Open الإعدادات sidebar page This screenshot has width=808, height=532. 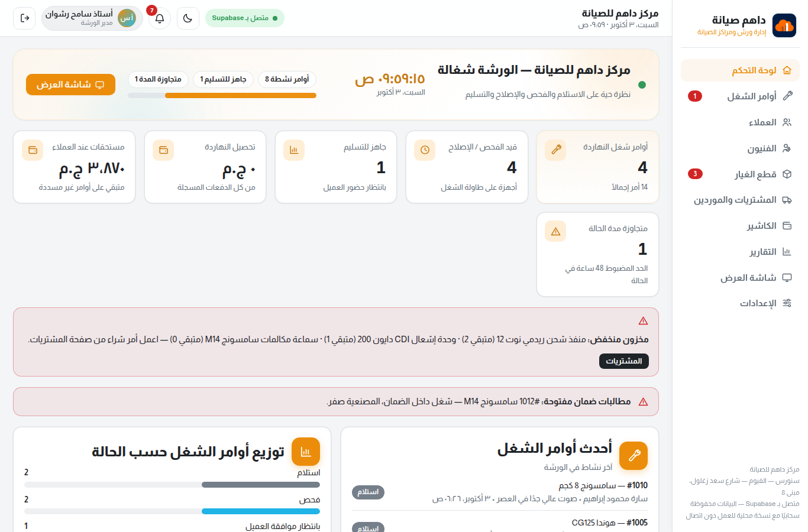[x=740, y=303]
